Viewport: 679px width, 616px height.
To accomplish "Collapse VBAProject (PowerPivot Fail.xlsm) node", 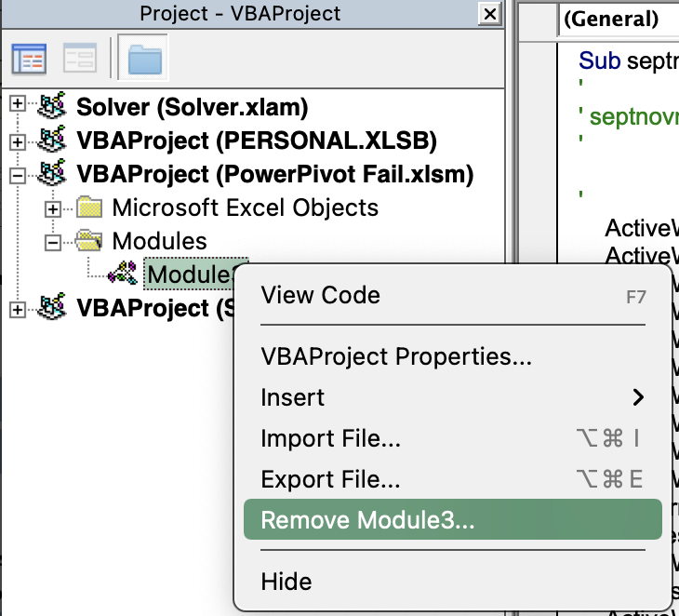I will pos(18,176).
